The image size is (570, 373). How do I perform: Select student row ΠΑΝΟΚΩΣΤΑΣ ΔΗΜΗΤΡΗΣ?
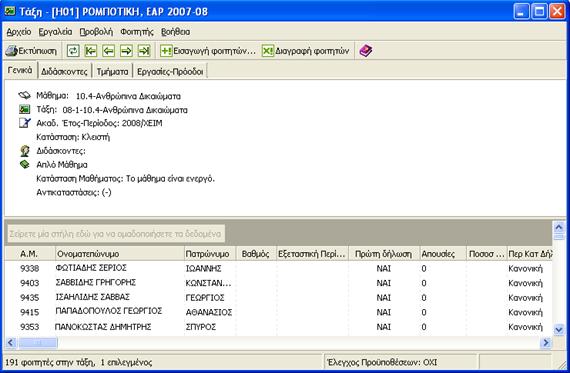click(x=278, y=326)
